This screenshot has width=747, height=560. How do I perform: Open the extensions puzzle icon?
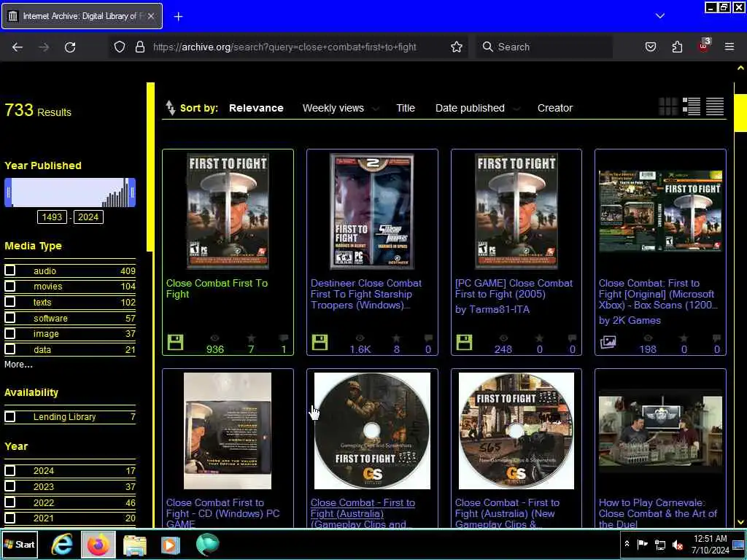[677, 47]
